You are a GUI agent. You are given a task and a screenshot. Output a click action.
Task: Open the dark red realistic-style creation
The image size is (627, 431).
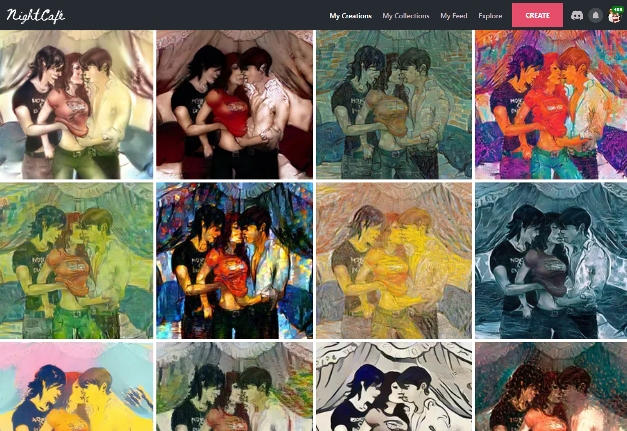click(x=234, y=104)
